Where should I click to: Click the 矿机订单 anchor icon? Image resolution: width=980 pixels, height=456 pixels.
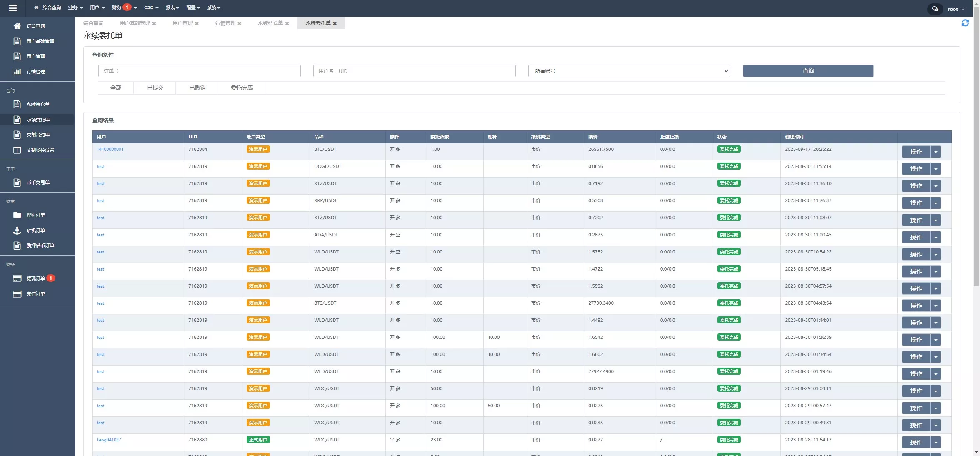tap(17, 231)
